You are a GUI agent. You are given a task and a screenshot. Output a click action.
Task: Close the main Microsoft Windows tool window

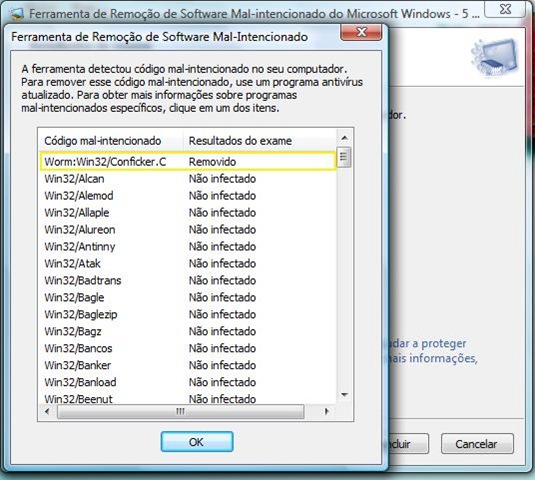[505, 9]
